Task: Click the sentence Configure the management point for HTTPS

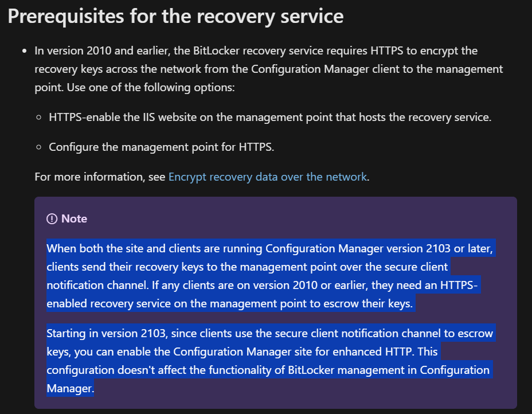Action: [x=162, y=147]
